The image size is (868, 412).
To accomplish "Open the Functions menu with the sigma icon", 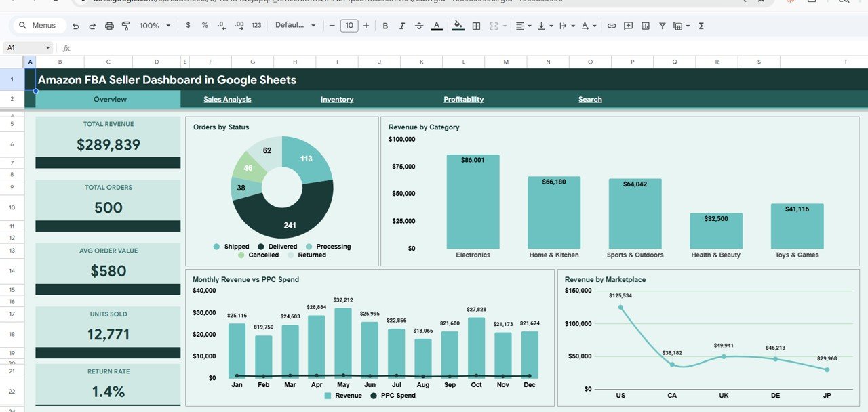I will (701, 26).
